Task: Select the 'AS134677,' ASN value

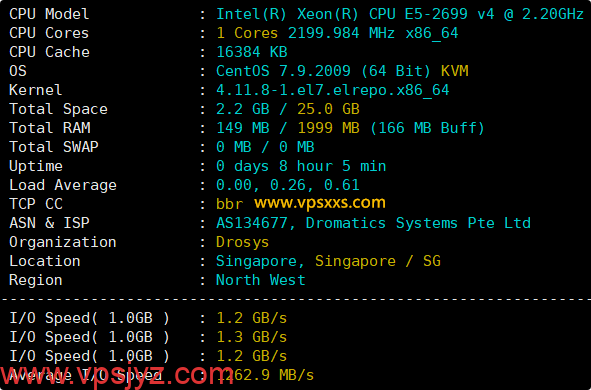Action: tap(256, 223)
